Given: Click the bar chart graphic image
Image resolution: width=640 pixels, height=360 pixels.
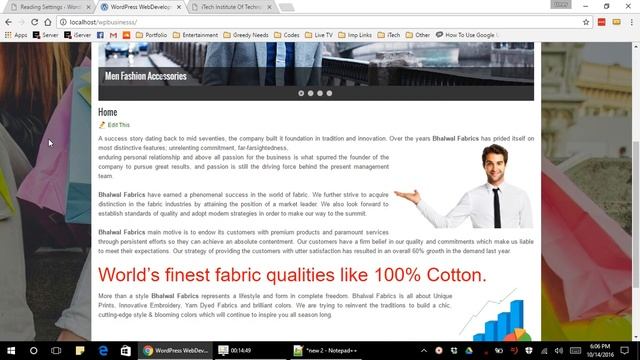Looking at the screenshot, I should [x=495, y=314].
